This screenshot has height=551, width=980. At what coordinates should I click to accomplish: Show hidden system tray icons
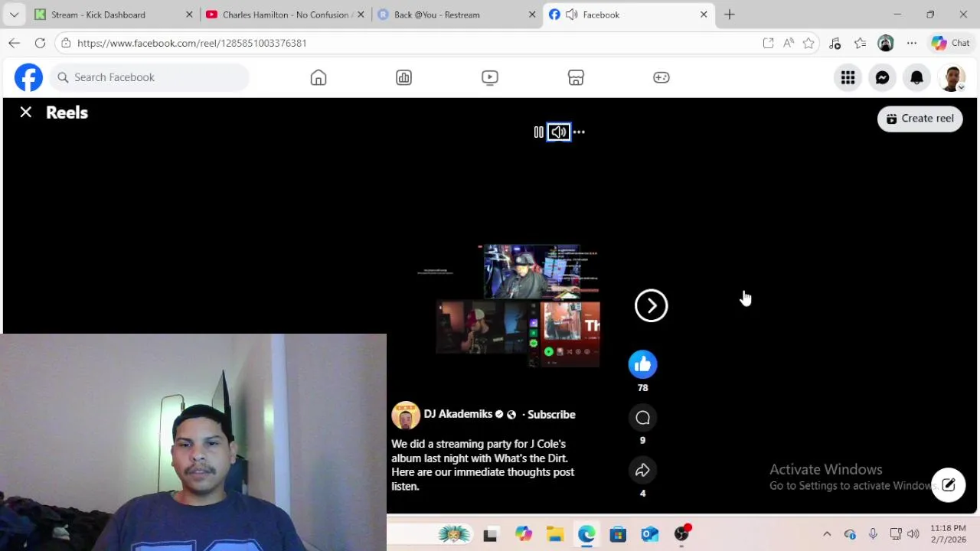point(827,534)
